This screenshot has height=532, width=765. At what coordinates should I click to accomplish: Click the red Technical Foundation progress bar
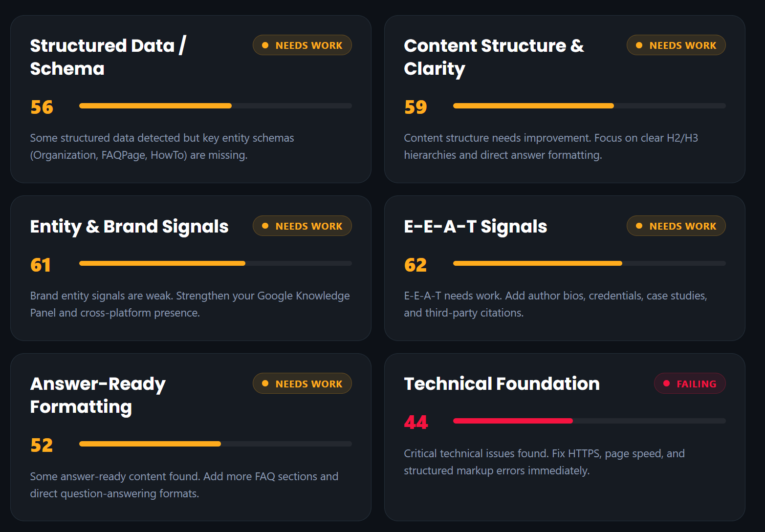click(590, 421)
